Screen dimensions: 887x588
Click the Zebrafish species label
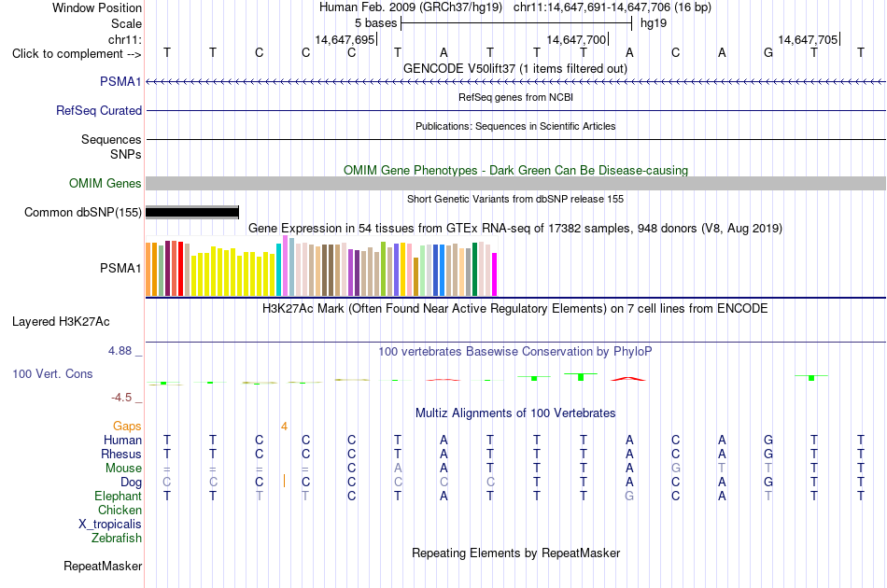point(117,539)
